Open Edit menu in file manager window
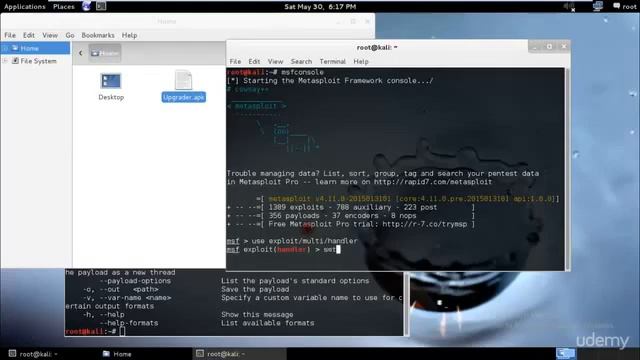The image size is (640, 360). coord(29,35)
